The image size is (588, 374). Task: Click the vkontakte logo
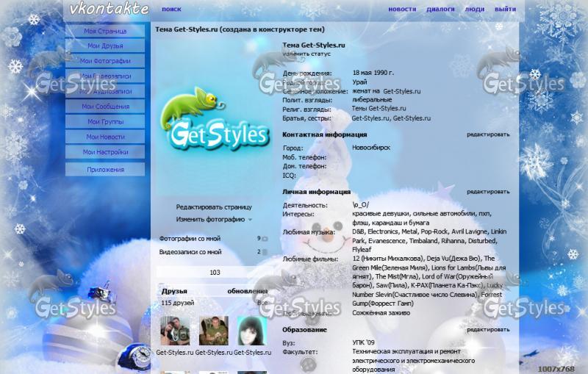click(108, 9)
